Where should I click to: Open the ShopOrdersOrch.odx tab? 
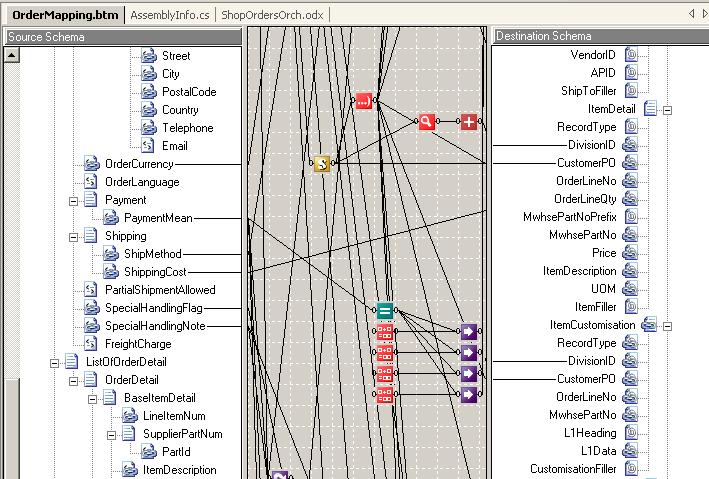272,15
